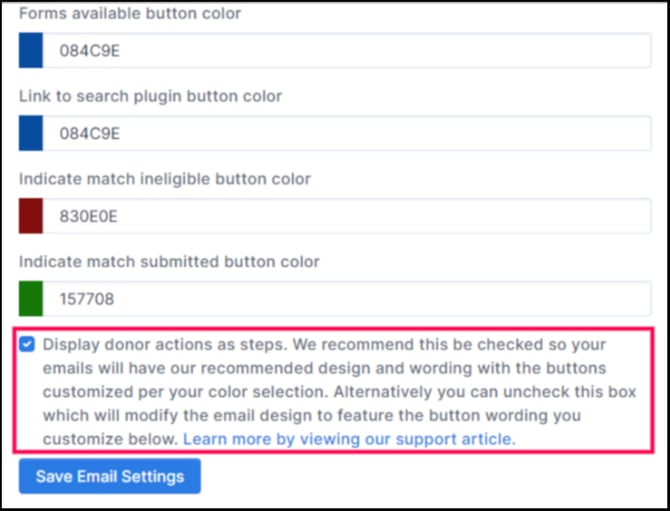Click the Save Email Settings button
670x511 pixels.
coord(110,476)
